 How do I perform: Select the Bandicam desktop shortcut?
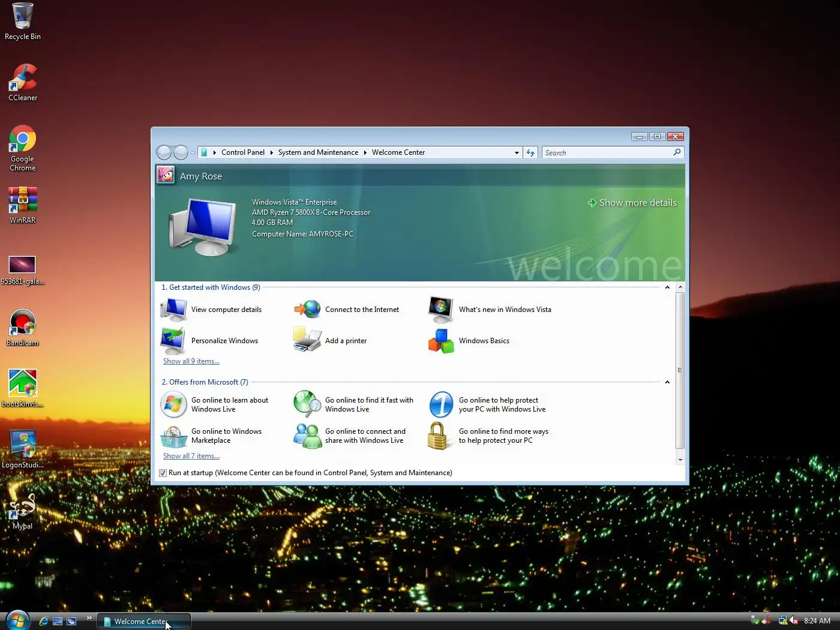point(23,328)
